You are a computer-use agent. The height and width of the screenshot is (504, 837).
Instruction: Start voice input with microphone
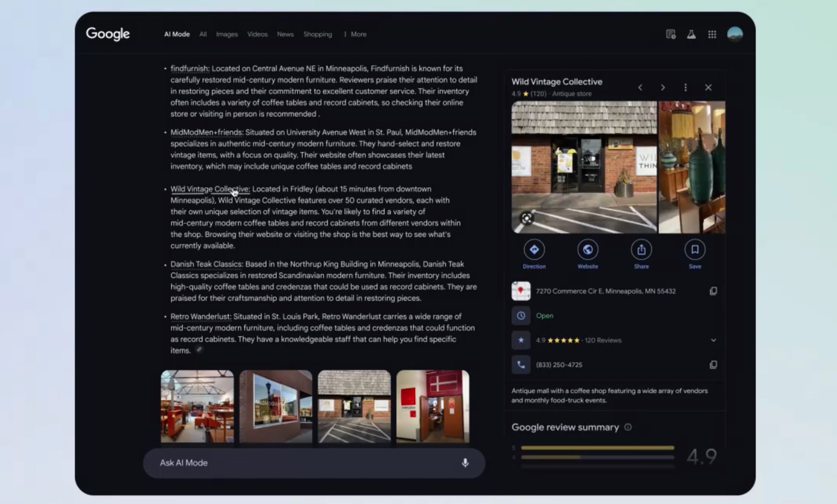465,463
